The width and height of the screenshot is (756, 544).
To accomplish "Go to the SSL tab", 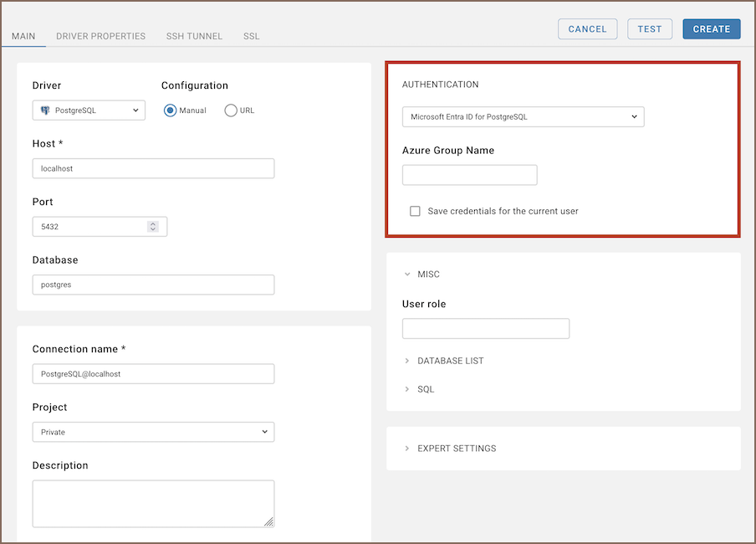I will coord(251,36).
